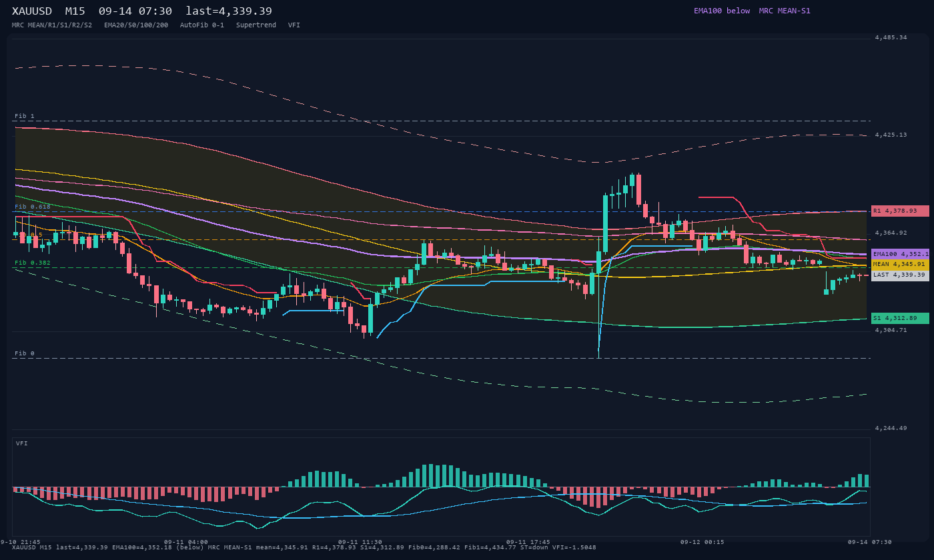Click the S1 4,312.89 price tag
Image resolution: width=934 pixels, height=560 pixels.
click(x=900, y=318)
